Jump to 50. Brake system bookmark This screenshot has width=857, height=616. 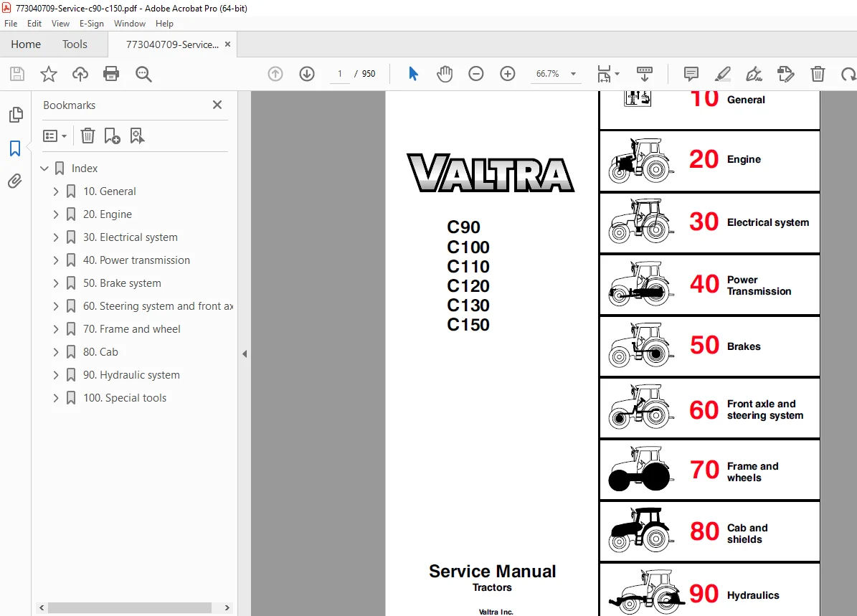click(x=122, y=283)
